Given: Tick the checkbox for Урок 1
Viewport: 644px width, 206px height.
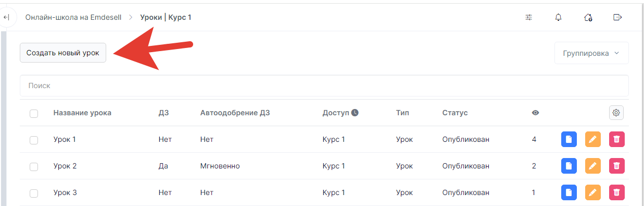Looking at the screenshot, I should coord(34,140).
